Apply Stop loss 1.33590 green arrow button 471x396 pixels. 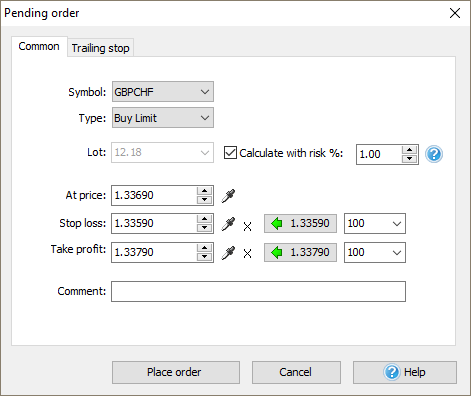pos(300,223)
